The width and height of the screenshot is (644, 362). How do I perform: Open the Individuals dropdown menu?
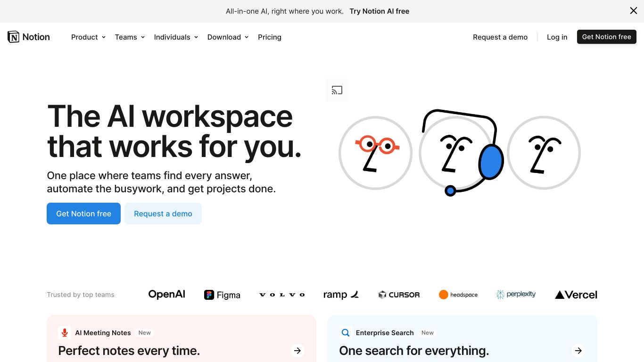[x=176, y=37]
